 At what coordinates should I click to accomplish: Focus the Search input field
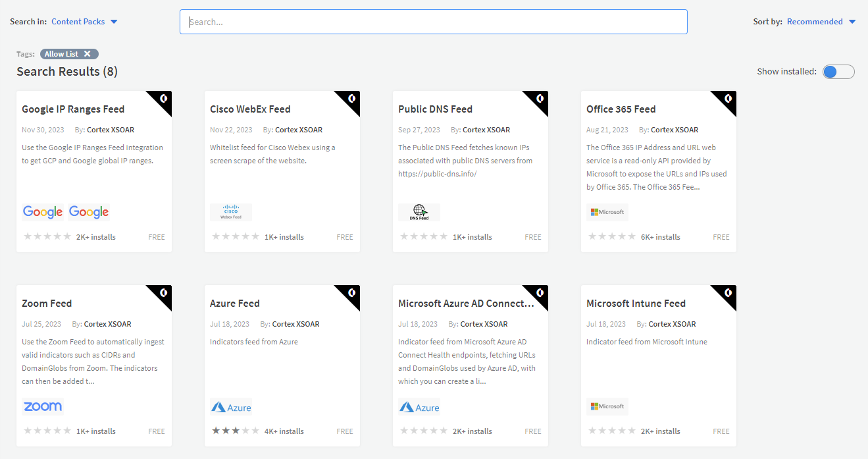[434, 22]
